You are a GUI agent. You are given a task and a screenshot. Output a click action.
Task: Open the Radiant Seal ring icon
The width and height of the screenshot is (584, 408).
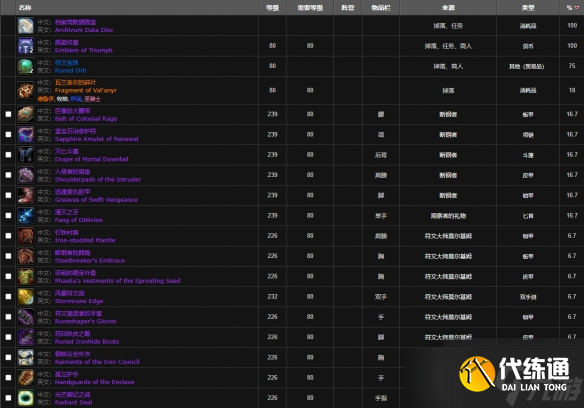pos(26,398)
